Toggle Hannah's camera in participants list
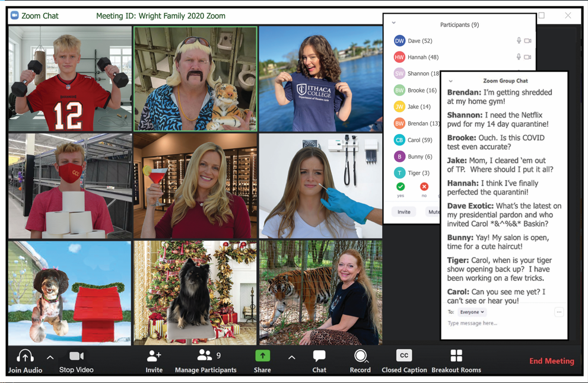The width and height of the screenshot is (588, 383). pos(527,58)
